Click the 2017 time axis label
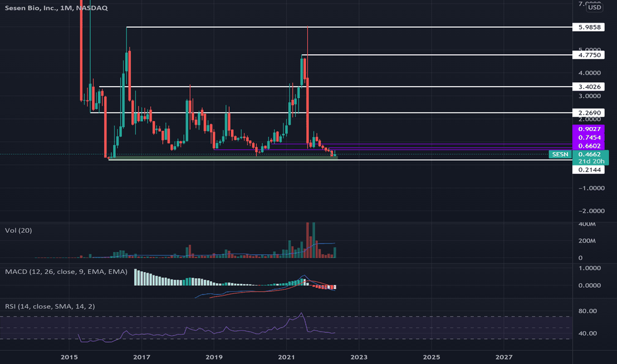The image size is (617, 364). [x=141, y=357]
